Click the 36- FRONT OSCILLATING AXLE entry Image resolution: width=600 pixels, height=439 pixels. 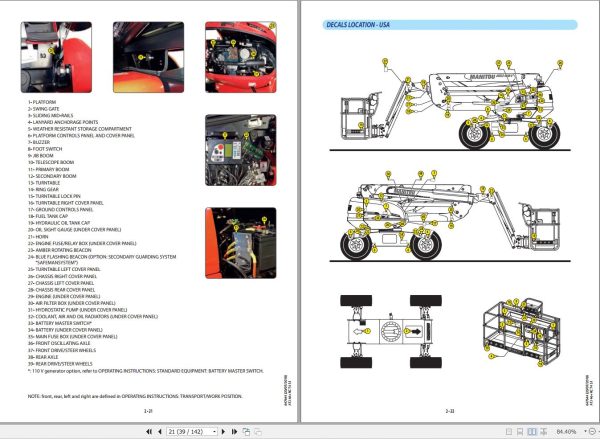59,343
